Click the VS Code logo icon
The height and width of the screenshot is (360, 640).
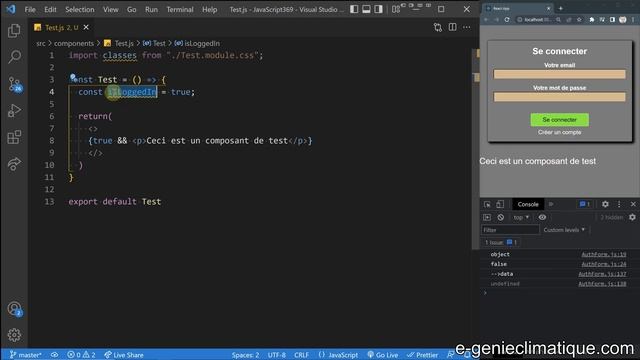[x=11, y=9]
